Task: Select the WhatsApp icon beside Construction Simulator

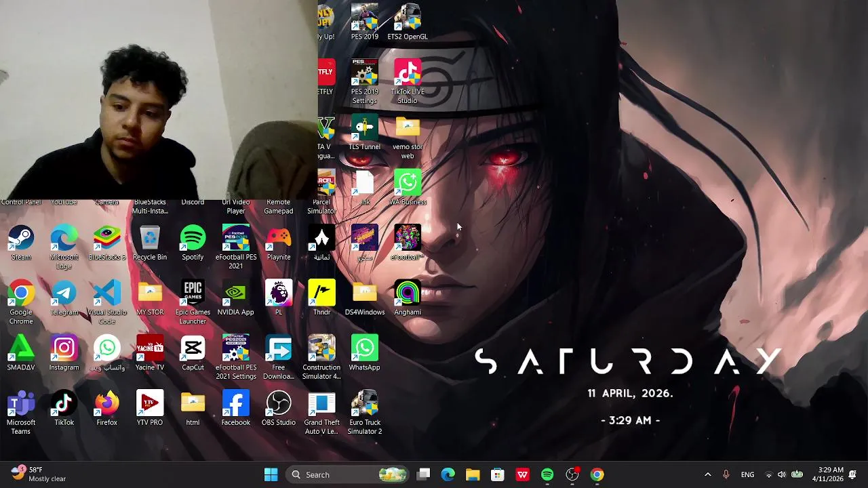Action: point(365,354)
